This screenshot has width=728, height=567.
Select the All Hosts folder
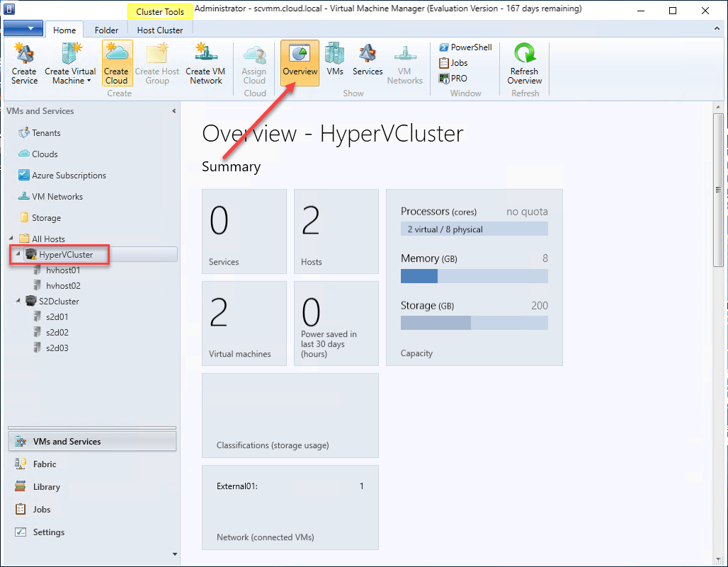tap(48, 239)
